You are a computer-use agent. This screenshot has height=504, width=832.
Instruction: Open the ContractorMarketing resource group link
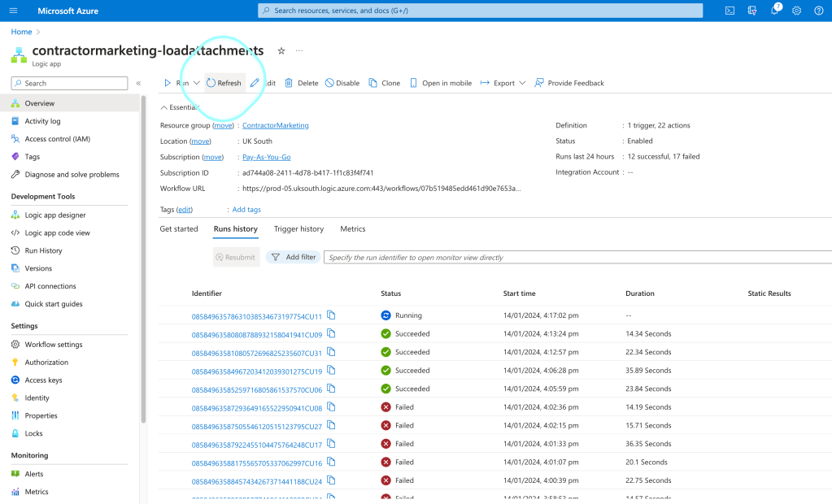click(276, 126)
